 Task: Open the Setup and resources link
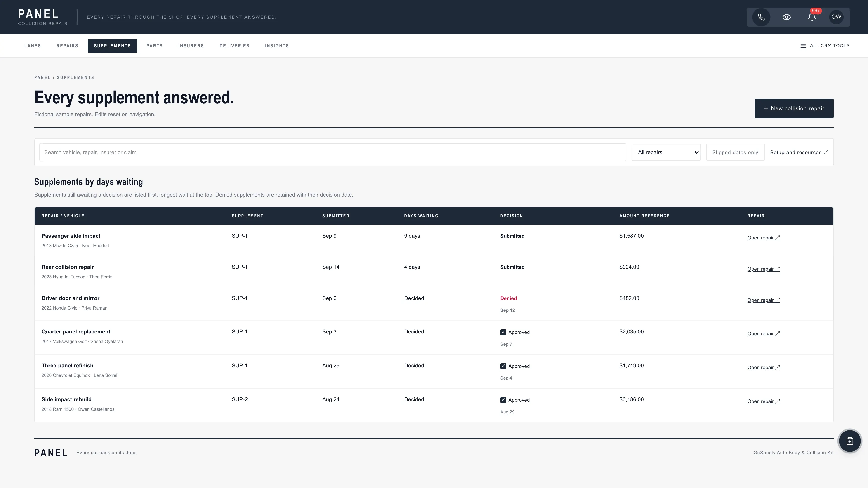799,152
